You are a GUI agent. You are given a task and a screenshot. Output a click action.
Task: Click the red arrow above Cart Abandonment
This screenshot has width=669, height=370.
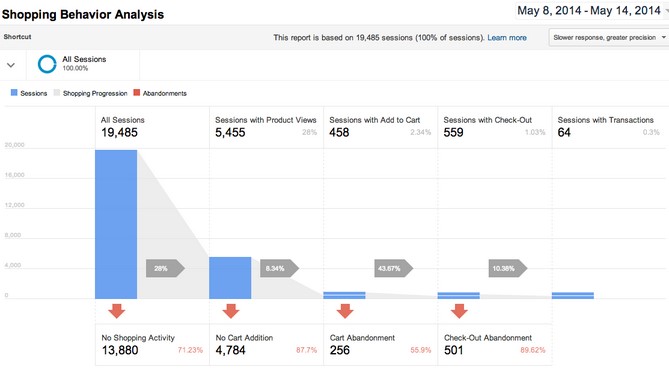345,311
